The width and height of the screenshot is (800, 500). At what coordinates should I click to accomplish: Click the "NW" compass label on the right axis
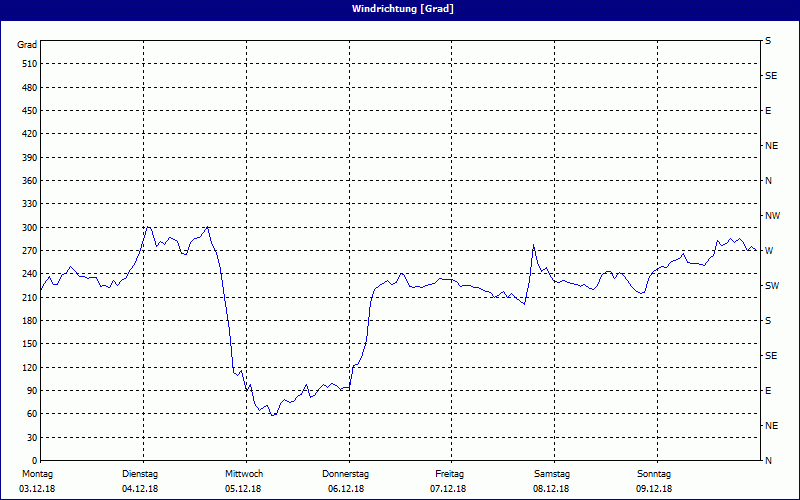(772, 216)
